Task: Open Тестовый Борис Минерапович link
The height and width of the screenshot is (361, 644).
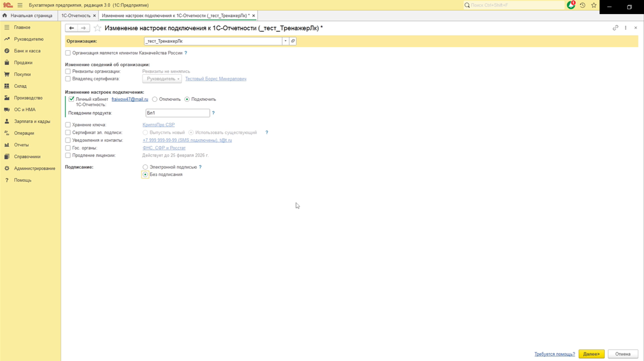Action: 216,79
